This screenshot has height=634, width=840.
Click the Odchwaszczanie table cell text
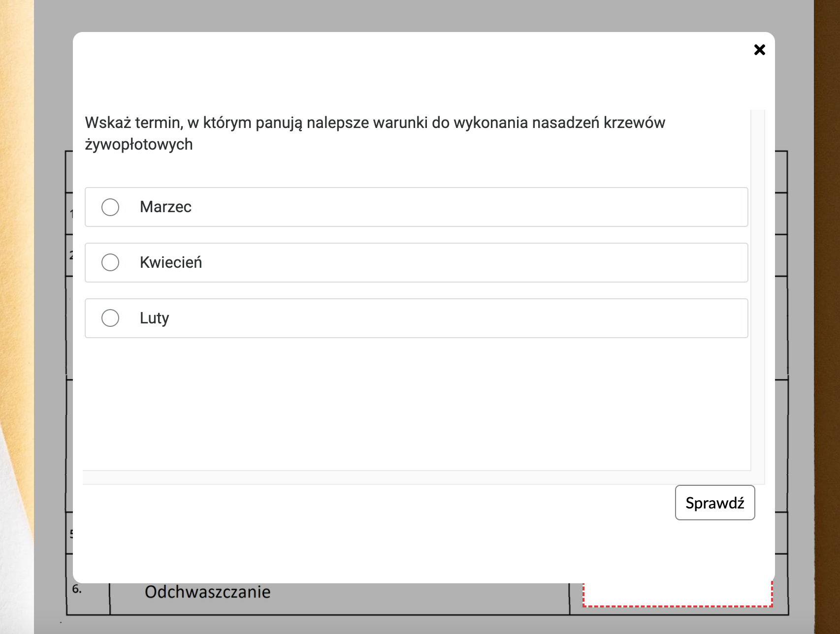[x=207, y=592]
